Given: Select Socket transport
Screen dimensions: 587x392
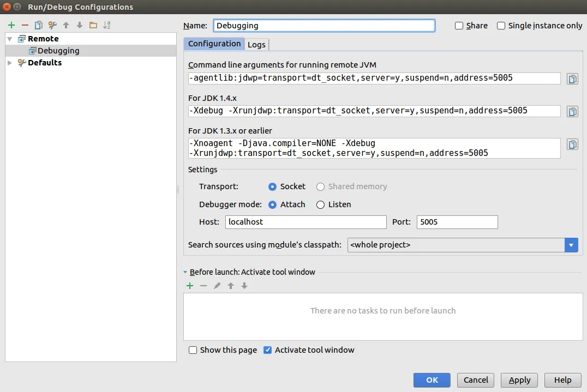Looking at the screenshot, I should pos(273,186).
